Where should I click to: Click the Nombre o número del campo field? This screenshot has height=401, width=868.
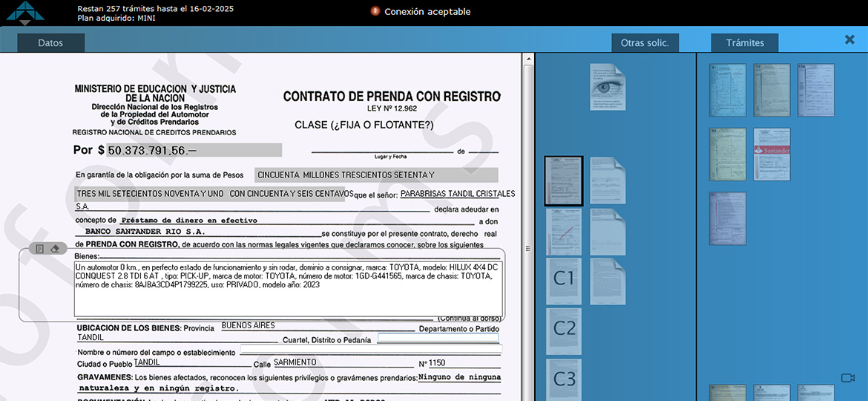pos(371,350)
